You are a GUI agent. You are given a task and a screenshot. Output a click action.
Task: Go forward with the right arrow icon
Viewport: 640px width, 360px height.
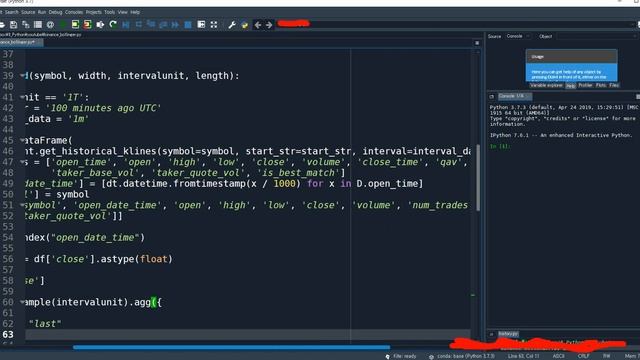click(269, 25)
